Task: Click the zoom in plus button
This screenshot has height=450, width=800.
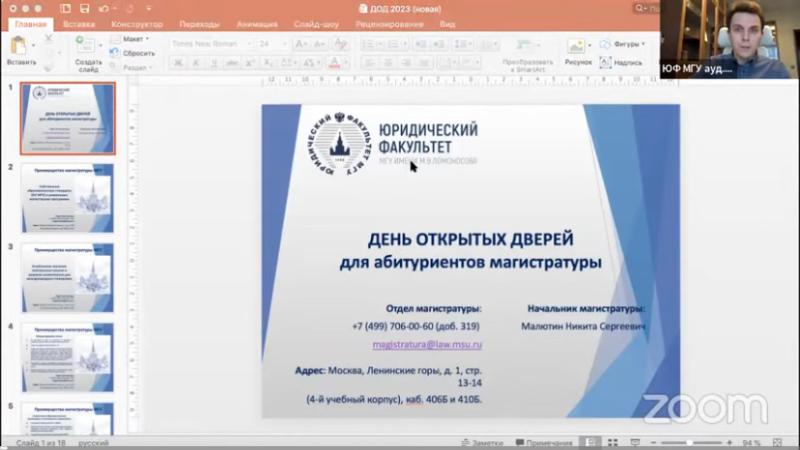Action: click(730, 443)
